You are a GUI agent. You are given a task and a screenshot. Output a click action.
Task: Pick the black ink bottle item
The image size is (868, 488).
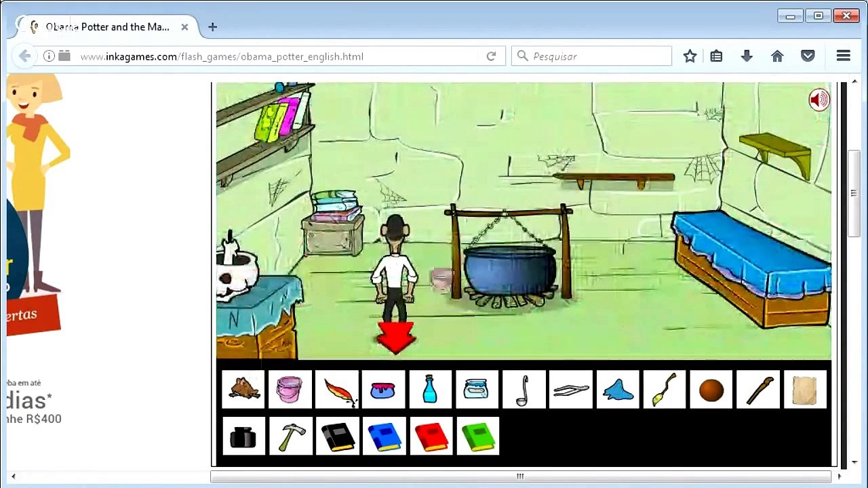click(243, 436)
